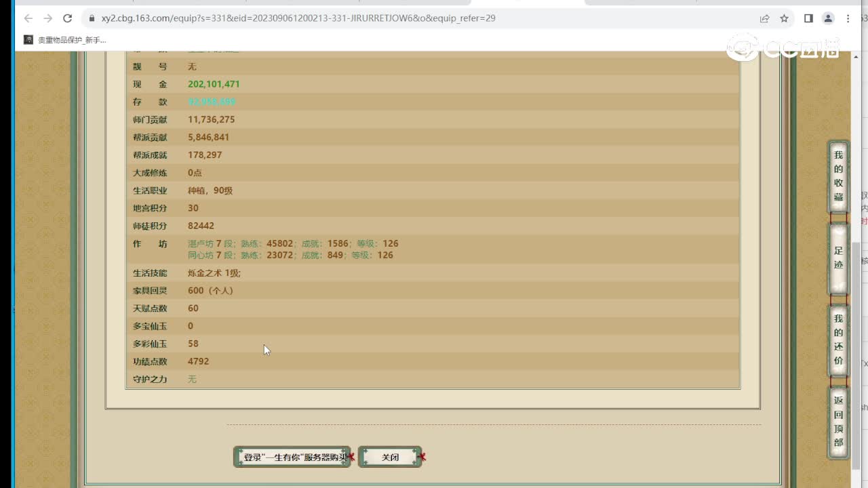Select 靓号 value 无

coord(192,66)
